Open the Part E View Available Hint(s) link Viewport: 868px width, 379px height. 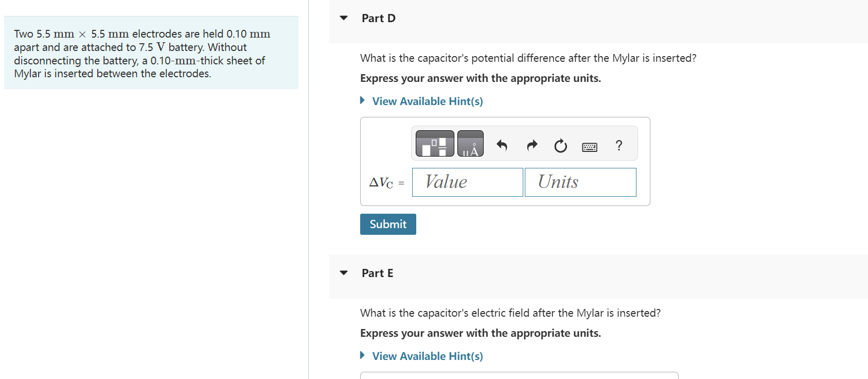coord(428,356)
